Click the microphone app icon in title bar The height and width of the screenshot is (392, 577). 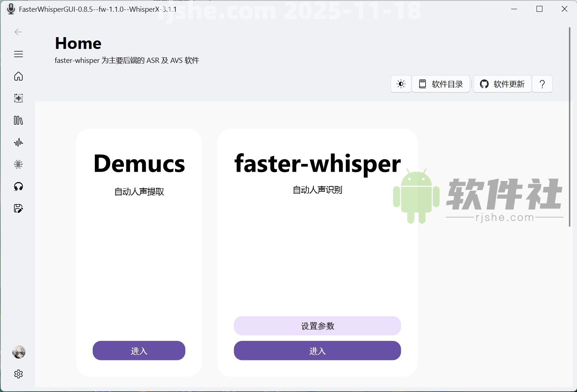(x=11, y=9)
